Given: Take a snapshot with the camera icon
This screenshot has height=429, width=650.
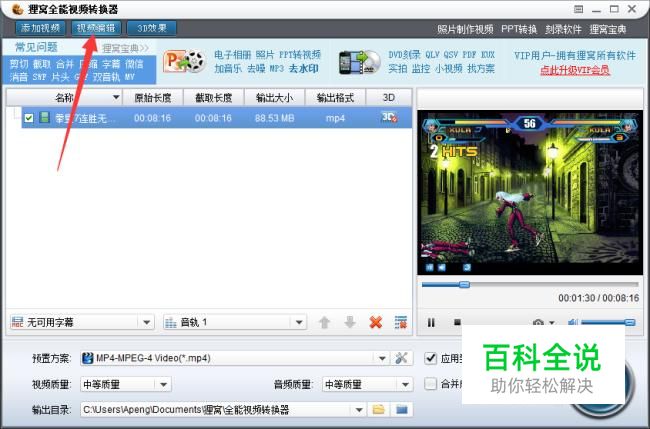Looking at the screenshot, I should pyautogui.click(x=538, y=322).
